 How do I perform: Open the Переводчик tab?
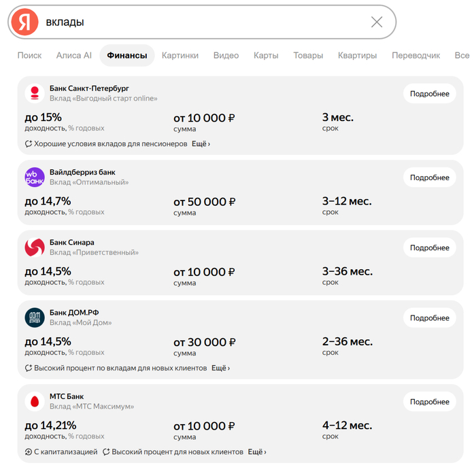pos(415,55)
